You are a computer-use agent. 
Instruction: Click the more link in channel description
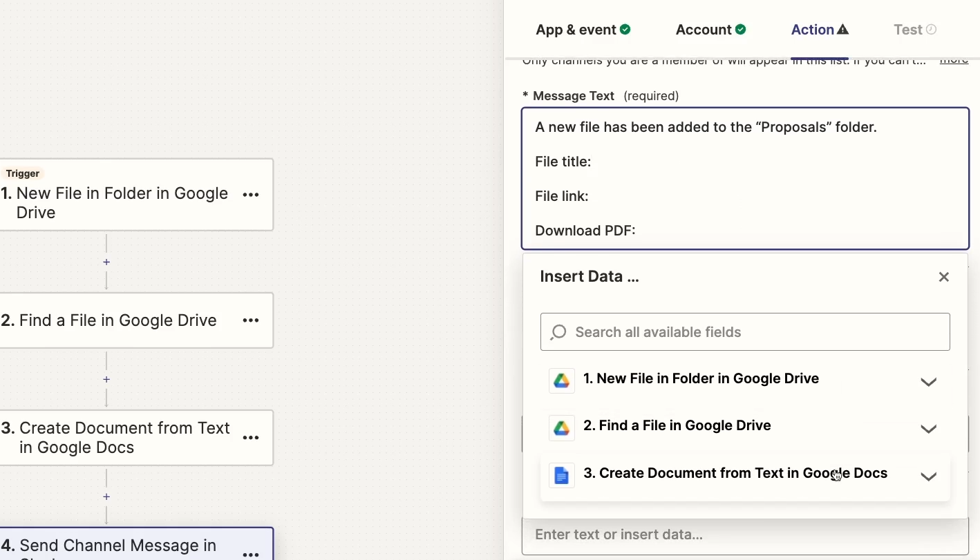[954, 60]
